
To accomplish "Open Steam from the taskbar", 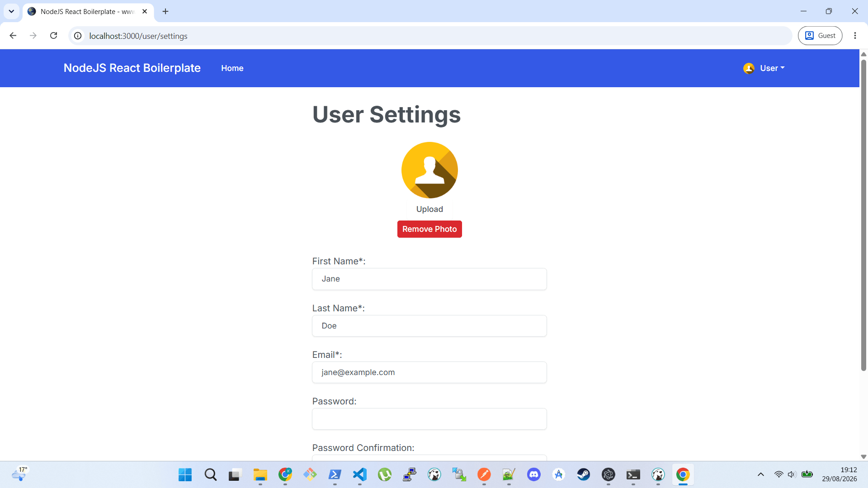I will 584,475.
